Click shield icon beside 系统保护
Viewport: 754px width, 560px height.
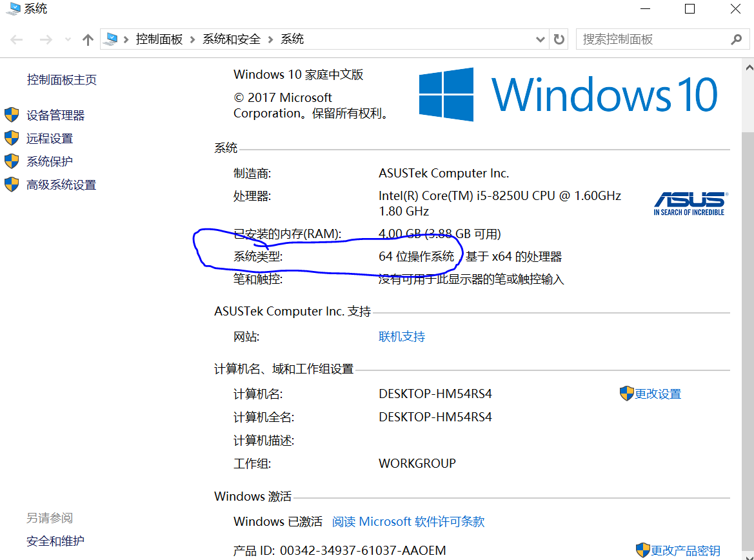point(12,161)
